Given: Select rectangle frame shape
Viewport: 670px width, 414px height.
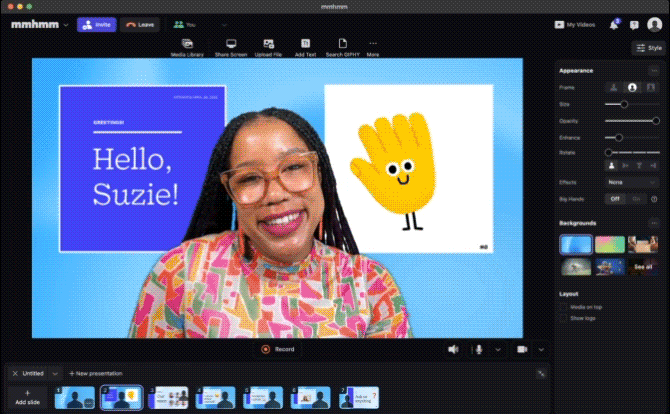Looking at the screenshot, I should point(650,88).
